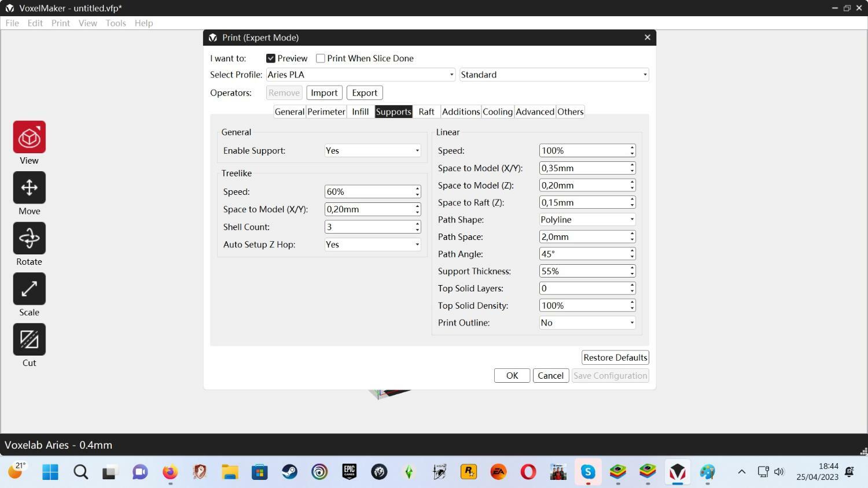Open Skype from the taskbar
This screenshot has height=488, width=868.
pos(588,472)
